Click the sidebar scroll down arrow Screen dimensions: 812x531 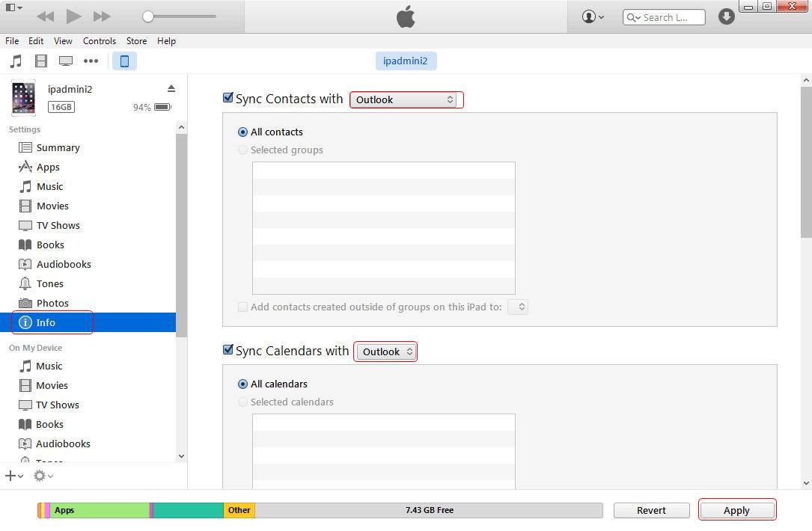tap(181, 456)
